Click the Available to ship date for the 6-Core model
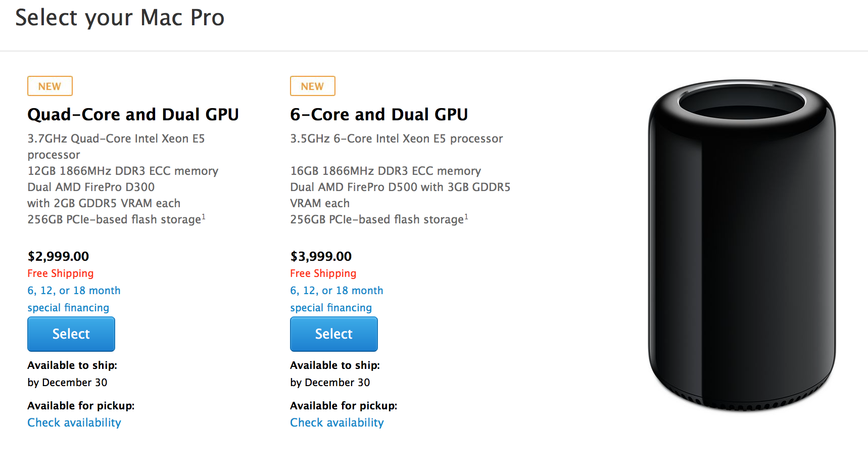This screenshot has height=469, width=868. [x=330, y=383]
